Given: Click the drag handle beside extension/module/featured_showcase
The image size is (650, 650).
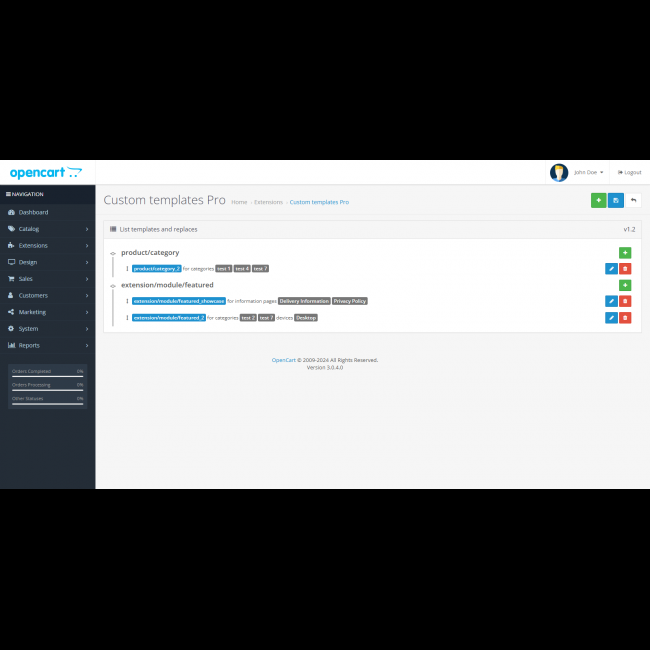Looking at the screenshot, I should (x=127, y=301).
